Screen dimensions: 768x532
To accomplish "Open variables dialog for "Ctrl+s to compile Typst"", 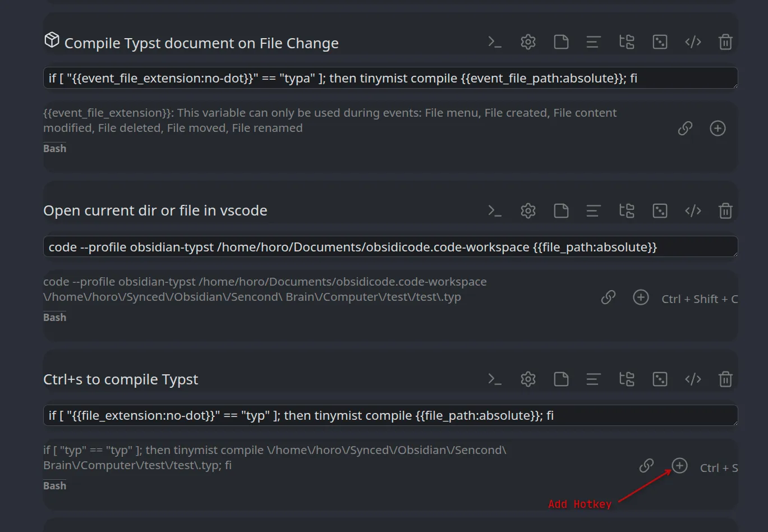I will click(660, 379).
